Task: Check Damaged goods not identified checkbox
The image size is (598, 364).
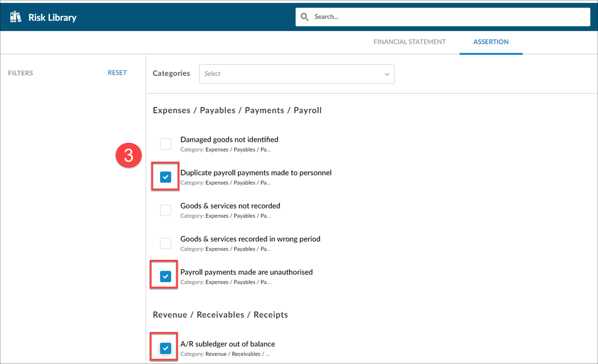Action: 166,144
